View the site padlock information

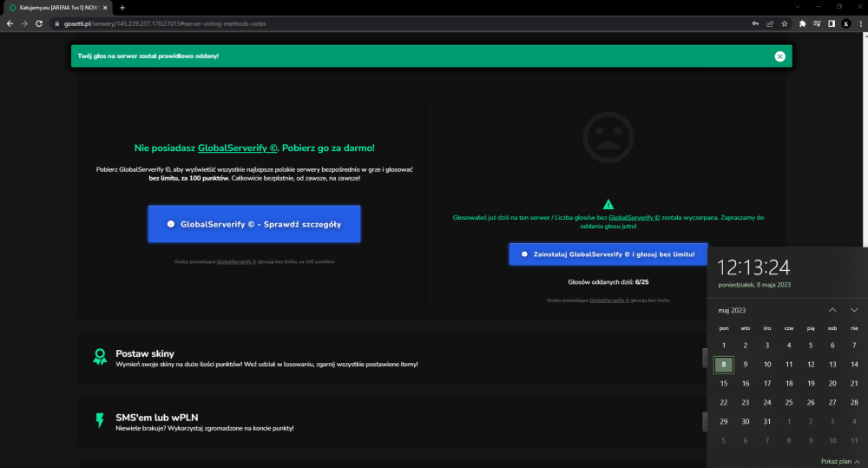(57, 23)
